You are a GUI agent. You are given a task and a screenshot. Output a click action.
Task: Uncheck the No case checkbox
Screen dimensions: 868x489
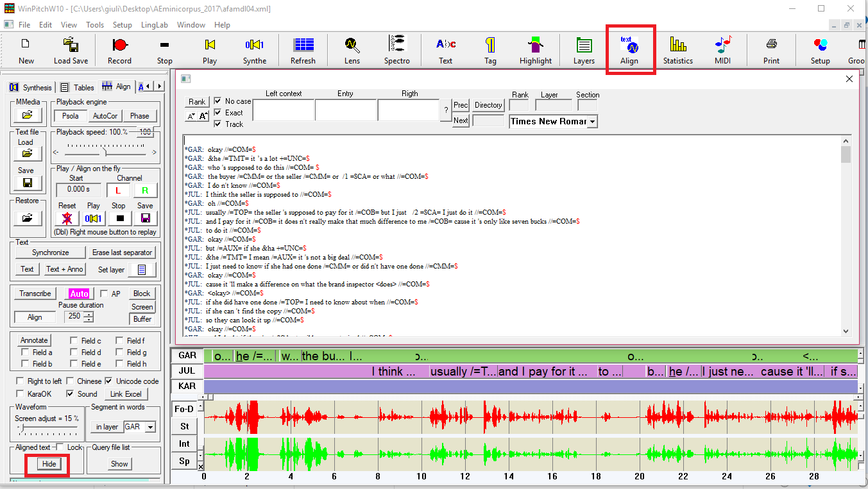coord(218,101)
